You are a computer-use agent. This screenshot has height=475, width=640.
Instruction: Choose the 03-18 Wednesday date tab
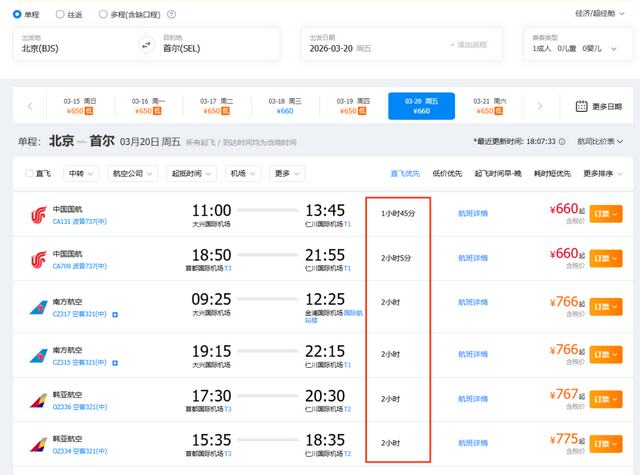[x=285, y=106]
